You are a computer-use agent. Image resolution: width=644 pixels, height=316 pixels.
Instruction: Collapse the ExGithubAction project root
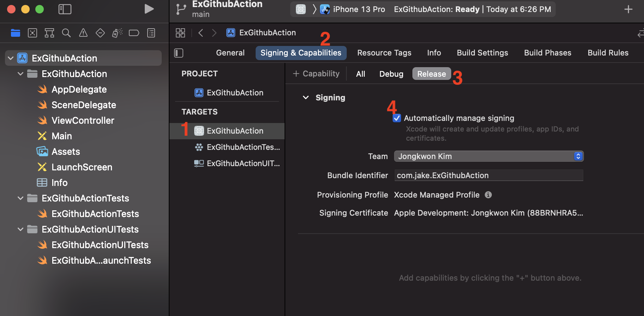pos(11,58)
